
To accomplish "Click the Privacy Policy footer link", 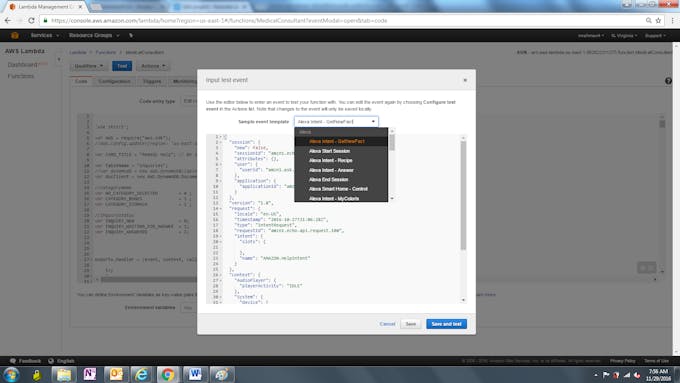I will [622, 361].
